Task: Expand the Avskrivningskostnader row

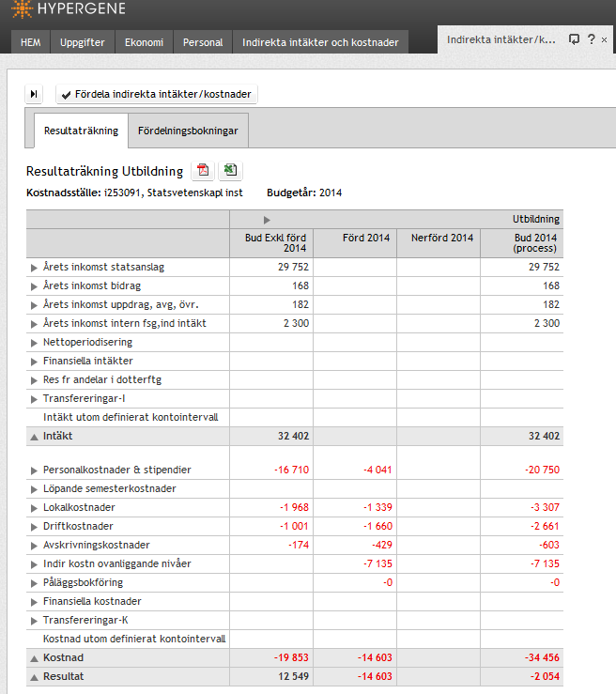Action: 34,546
